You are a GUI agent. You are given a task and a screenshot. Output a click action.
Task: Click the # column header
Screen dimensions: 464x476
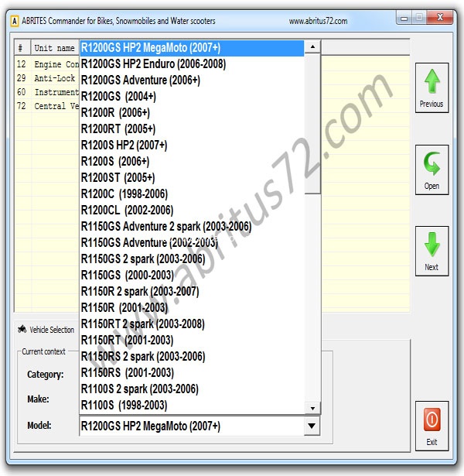[22, 48]
